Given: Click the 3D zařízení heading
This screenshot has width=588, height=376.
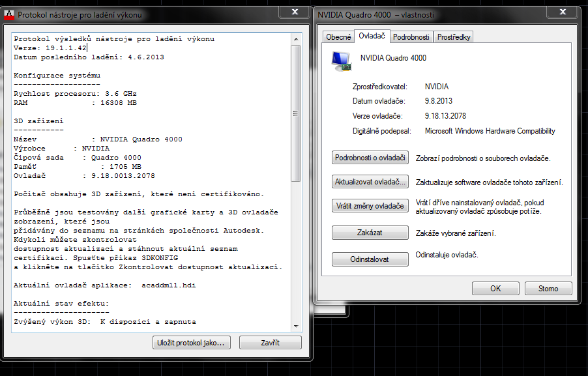Looking at the screenshot, I should 38,121.
